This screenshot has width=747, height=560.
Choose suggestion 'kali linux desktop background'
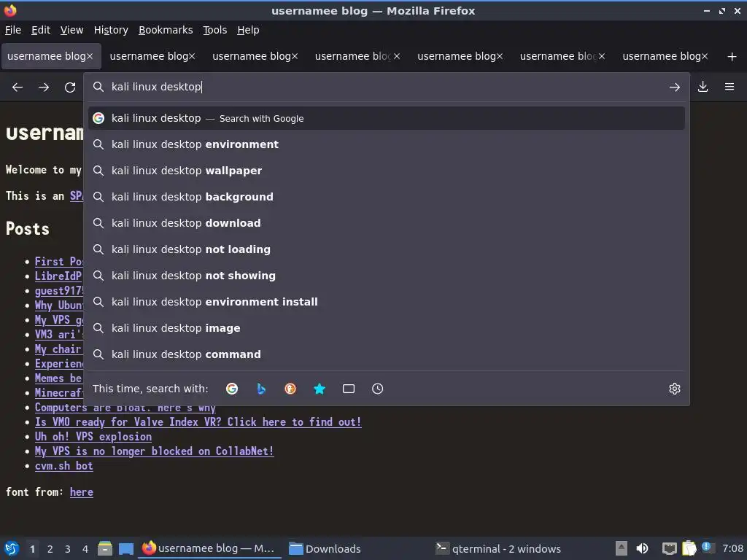387,197
